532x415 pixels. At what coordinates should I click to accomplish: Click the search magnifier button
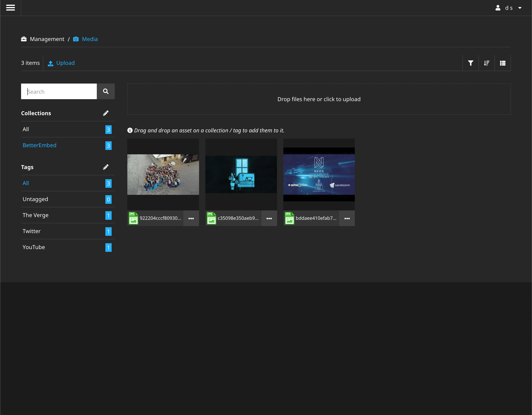(106, 91)
